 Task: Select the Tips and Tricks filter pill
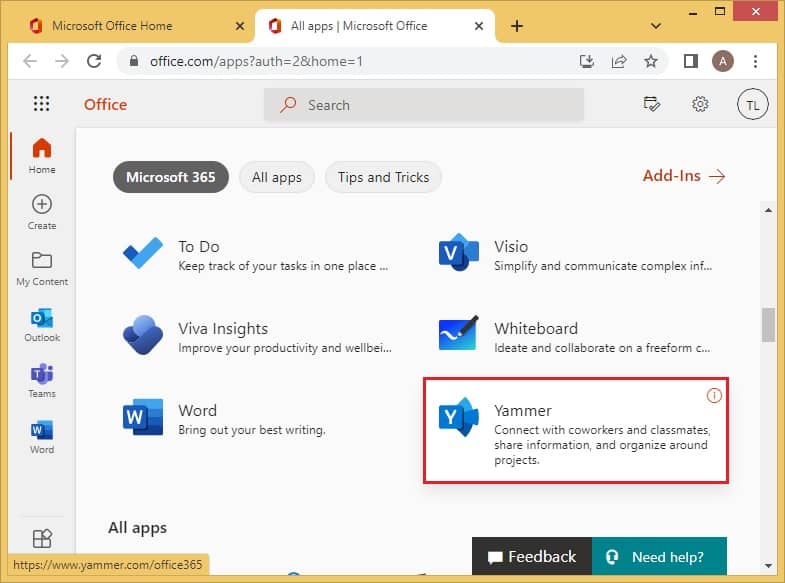383,177
